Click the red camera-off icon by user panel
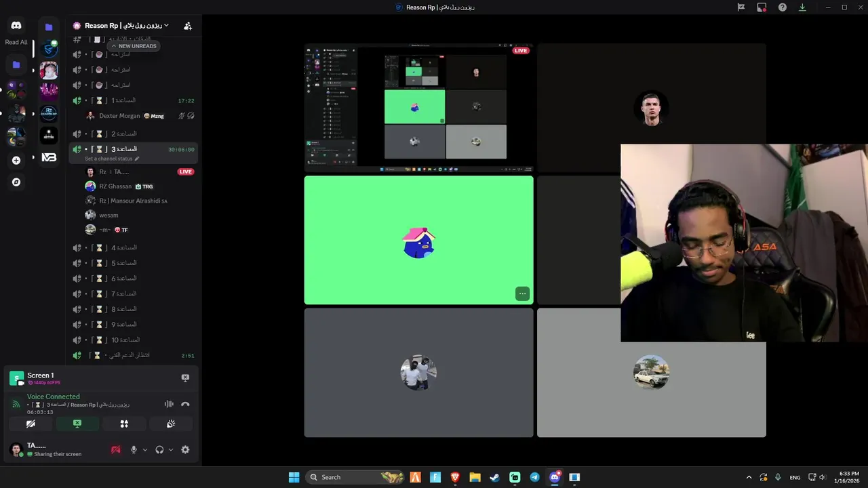The height and width of the screenshot is (488, 868). coord(116,449)
